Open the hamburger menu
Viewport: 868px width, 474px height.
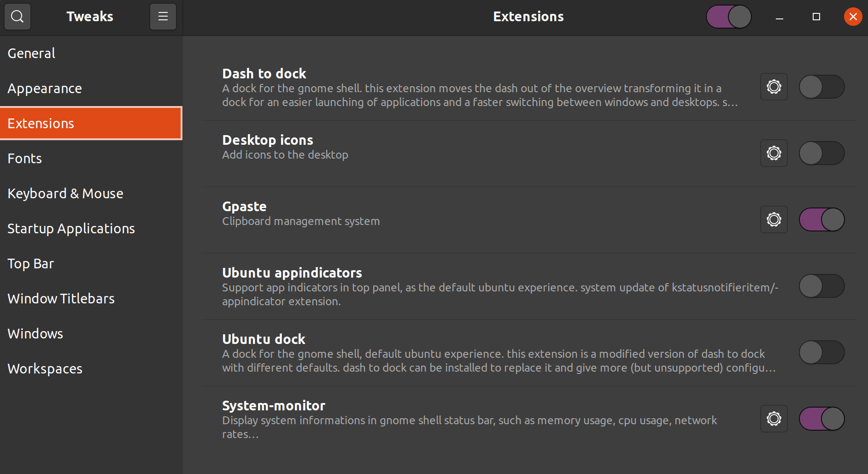tap(163, 16)
